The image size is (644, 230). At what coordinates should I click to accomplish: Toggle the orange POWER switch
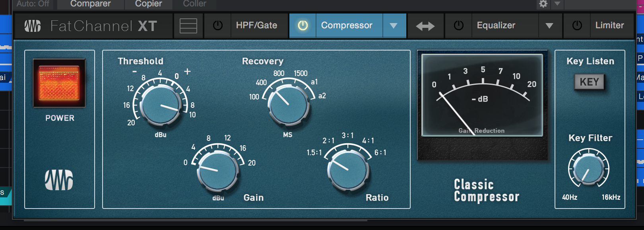click(59, 83)
